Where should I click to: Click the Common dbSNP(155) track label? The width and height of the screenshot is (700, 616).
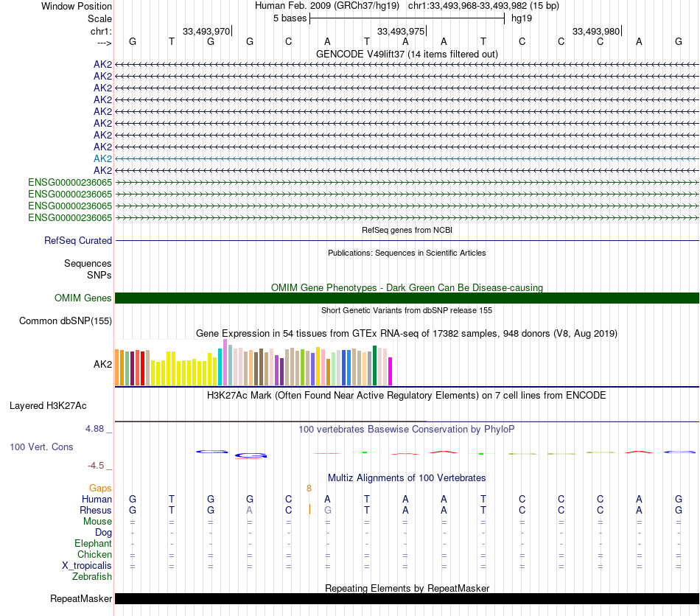point(66,321)
